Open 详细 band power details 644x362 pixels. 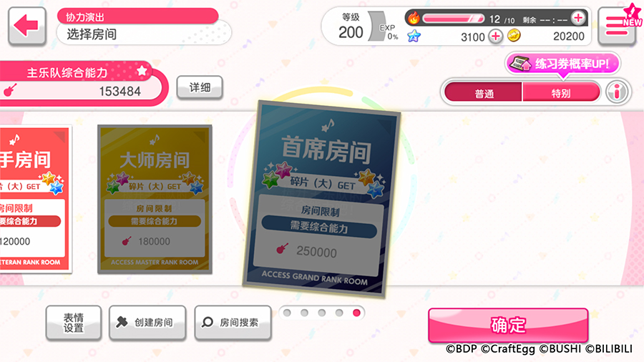[x=200, y=87]
